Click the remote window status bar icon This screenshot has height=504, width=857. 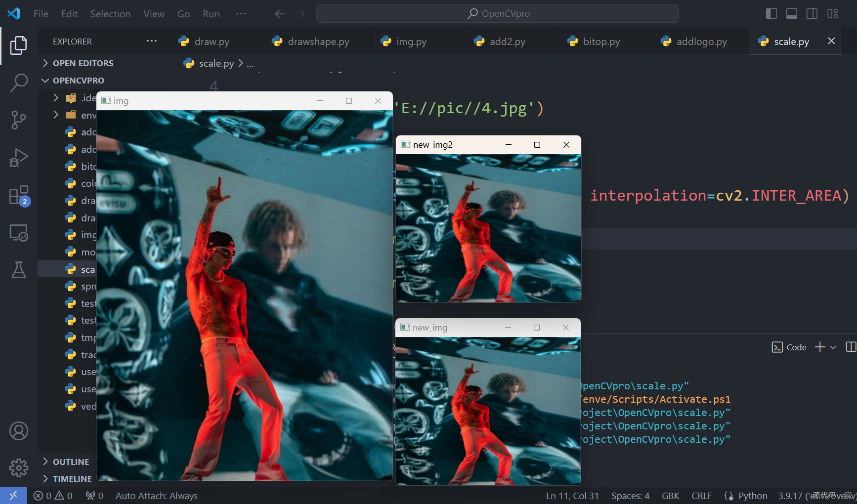pos(13,496)
